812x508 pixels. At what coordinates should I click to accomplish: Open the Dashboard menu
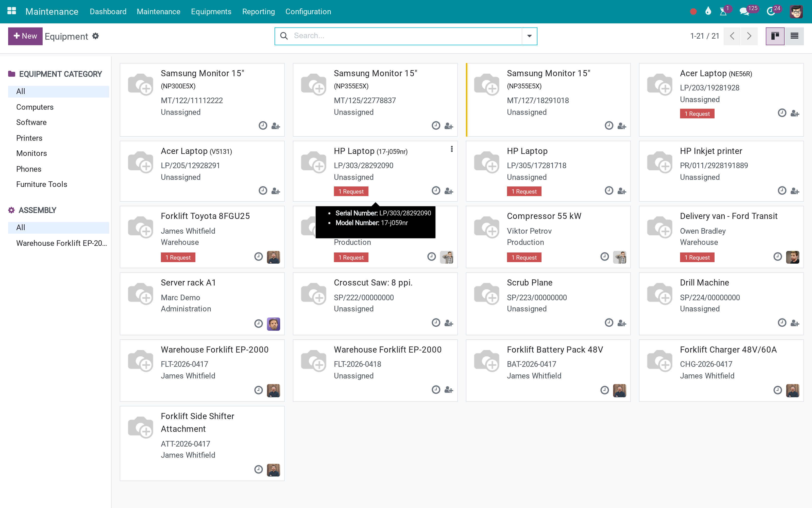coord(108,11)
